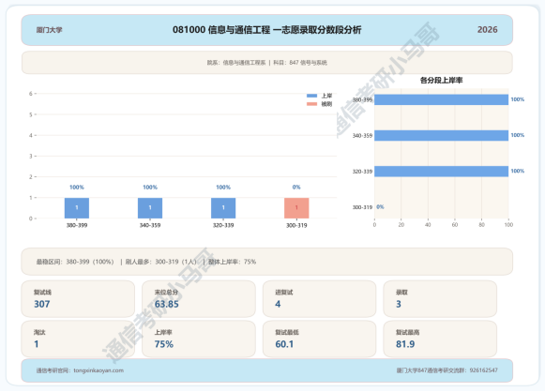The image size is (545, 392).
Task: Click the 最稳区间: 380-399 summary text
Action: (75, 262)
